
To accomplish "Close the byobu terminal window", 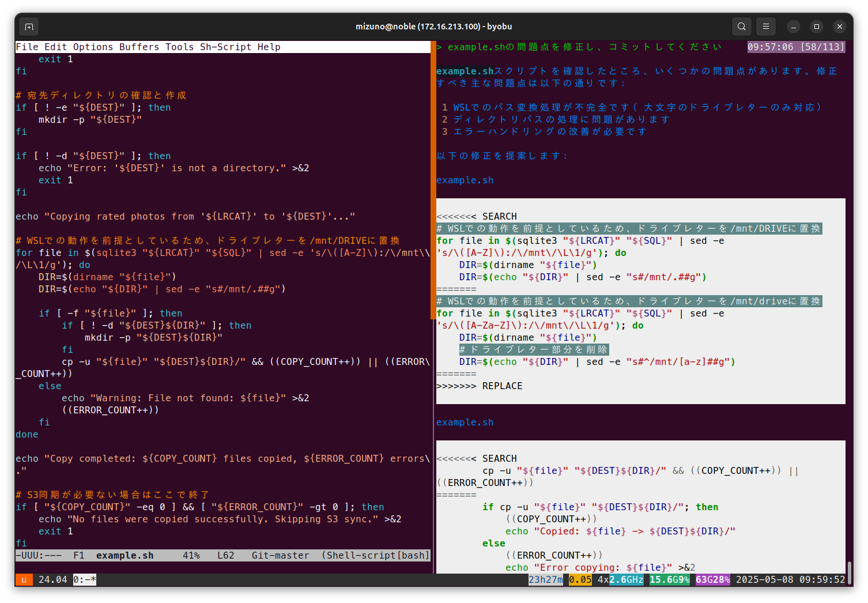I will point(840,27).
